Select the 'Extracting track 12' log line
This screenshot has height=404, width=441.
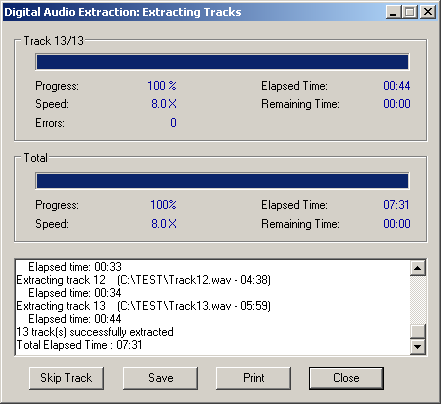click(x=143, y=280)
